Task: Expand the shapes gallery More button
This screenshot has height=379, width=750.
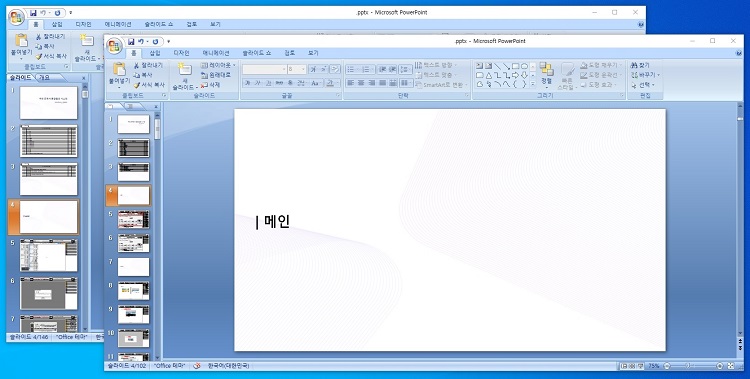Action: coord(533,84)
